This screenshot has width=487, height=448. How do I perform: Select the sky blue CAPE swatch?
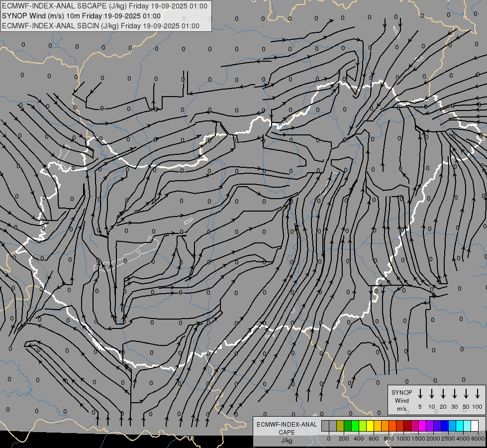pyautogui.click(x=452, y=426)
